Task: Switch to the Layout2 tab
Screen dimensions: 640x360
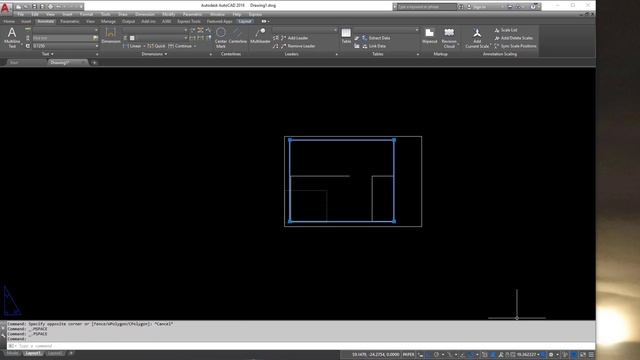Action: [x=55, y=353]
